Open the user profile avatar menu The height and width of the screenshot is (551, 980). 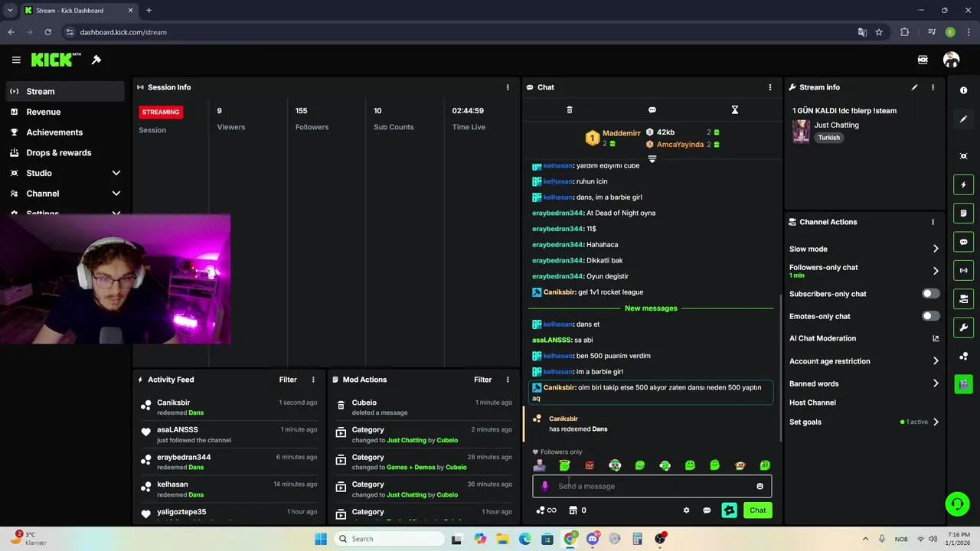pyautogui.click(x=951, y=60)
